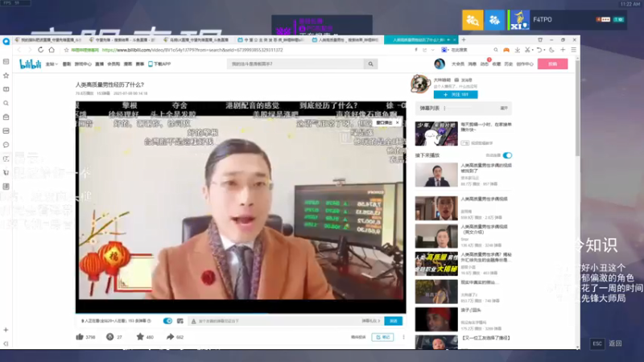Screen dimensions: 644x362
Task: Switch to the third browser tab
Action: coord(198,39)
